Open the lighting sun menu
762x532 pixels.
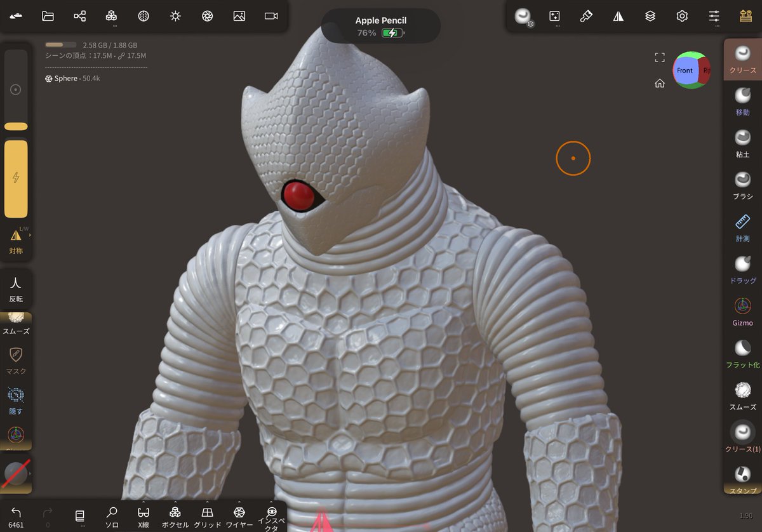pos(175,16)
